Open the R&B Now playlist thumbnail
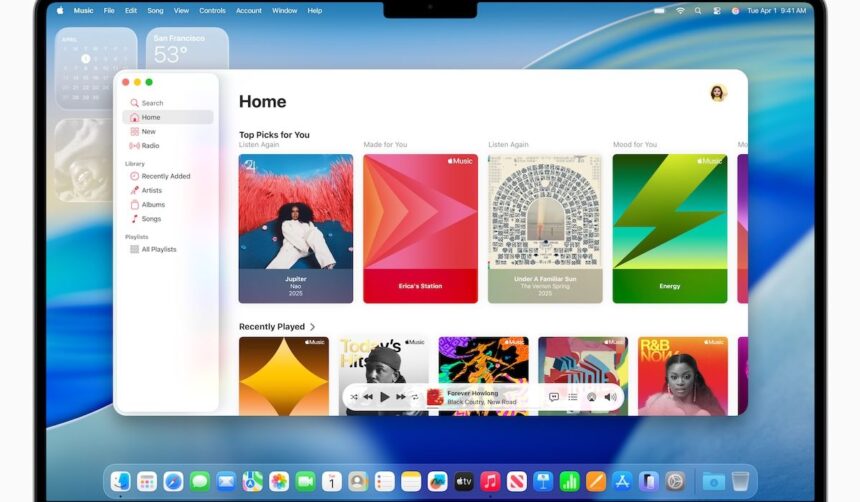 (x=683, y=376)
